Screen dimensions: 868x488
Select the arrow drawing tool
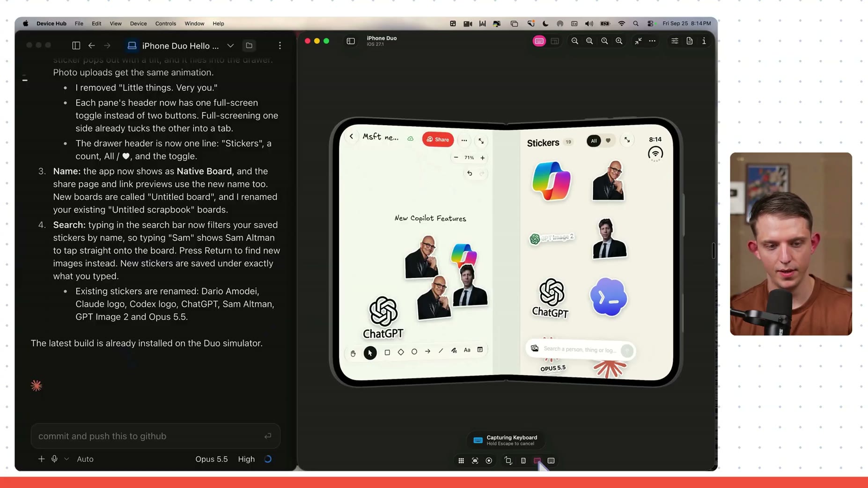427,351
